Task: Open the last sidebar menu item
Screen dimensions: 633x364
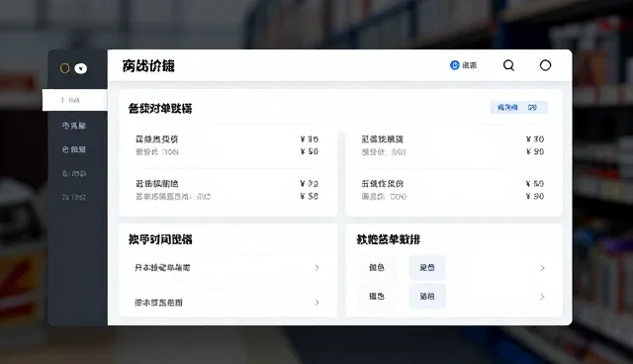Action: pyautogui.click(x=74, y=197)
